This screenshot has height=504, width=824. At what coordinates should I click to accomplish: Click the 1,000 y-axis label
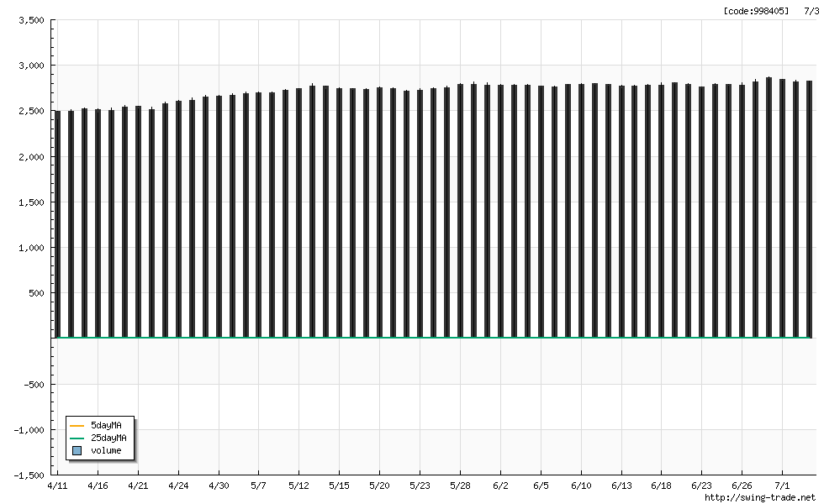point(32,248)
